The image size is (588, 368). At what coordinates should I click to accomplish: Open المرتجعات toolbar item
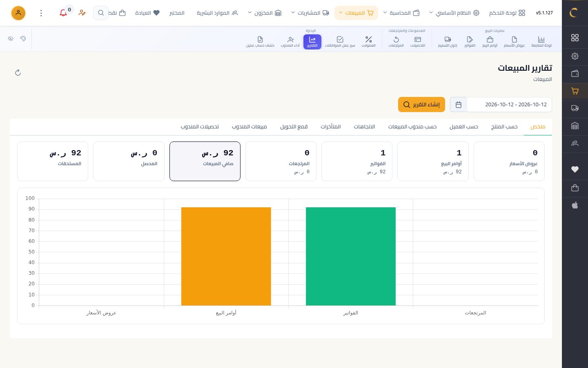396,42
